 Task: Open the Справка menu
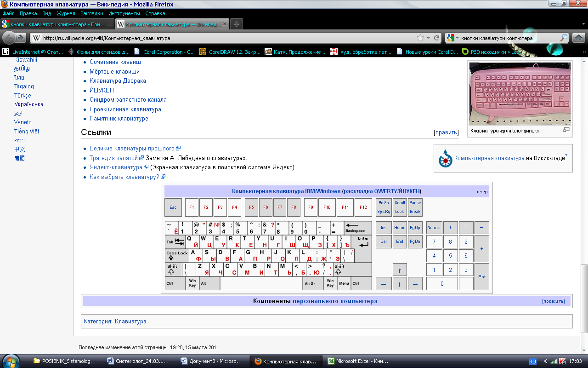[155, 13]
